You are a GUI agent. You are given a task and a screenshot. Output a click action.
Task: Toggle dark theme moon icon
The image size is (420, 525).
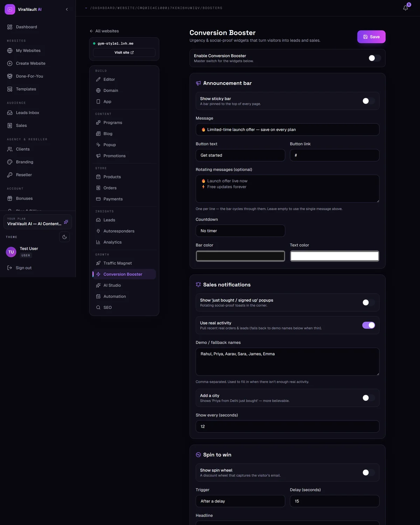[x=64, y=237]
